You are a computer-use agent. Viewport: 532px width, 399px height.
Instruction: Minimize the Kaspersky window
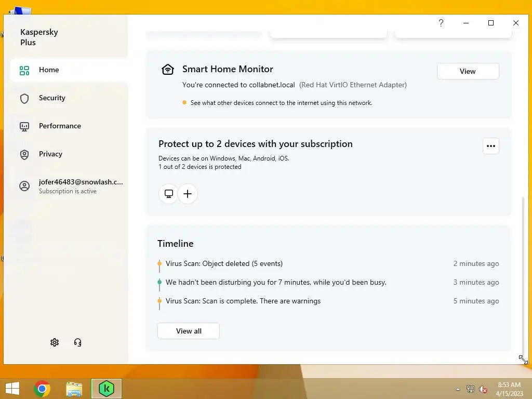(466, 23)
